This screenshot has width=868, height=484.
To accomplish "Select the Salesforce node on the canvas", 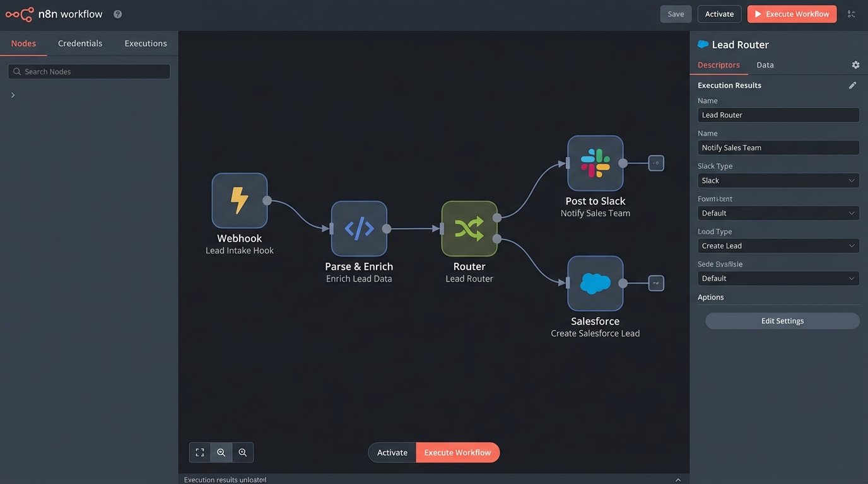I will pyautogui.click(x=595, y=283).
